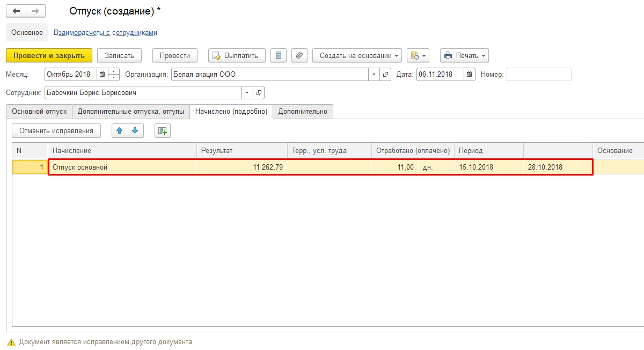644x350 pixels.
Task: Focus the Номер input field
Action: tap(539, 75)
